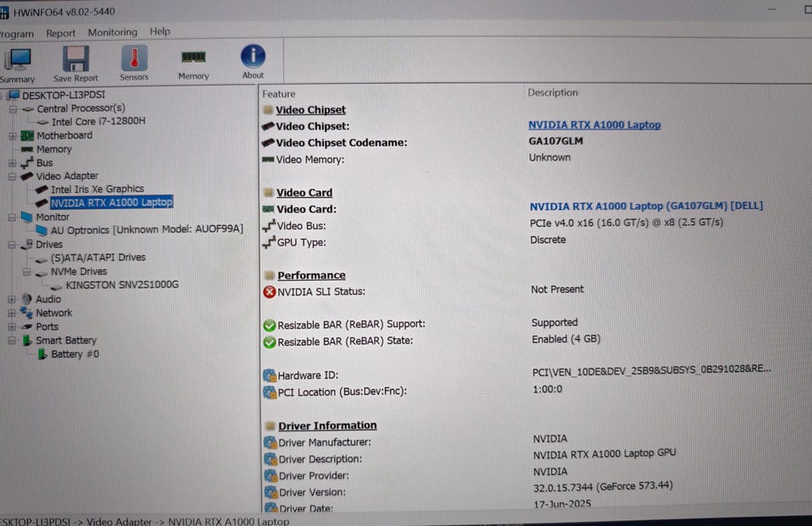This screenshot has height=526, width=812.
Task: Open the Summary toolbar icon
Action: (x=17, y=60)
